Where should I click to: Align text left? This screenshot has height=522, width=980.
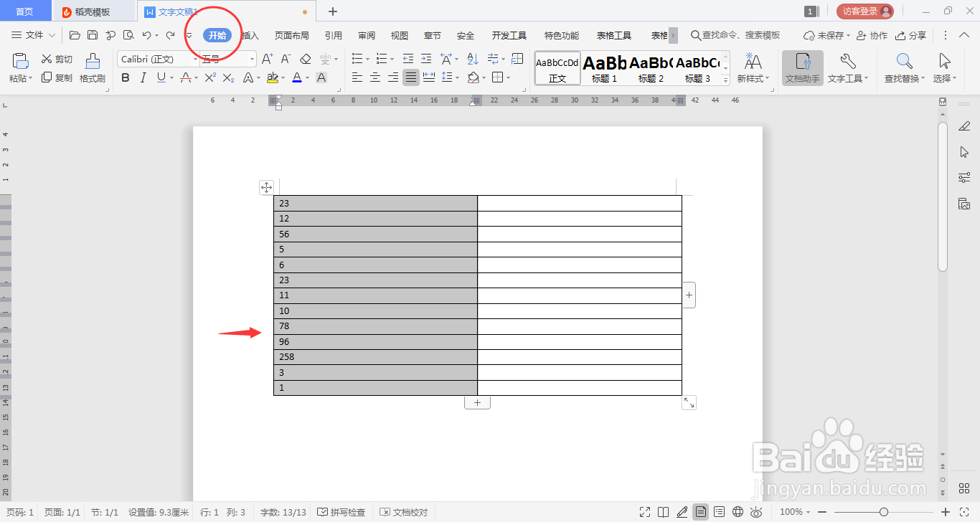pos(357,77)
